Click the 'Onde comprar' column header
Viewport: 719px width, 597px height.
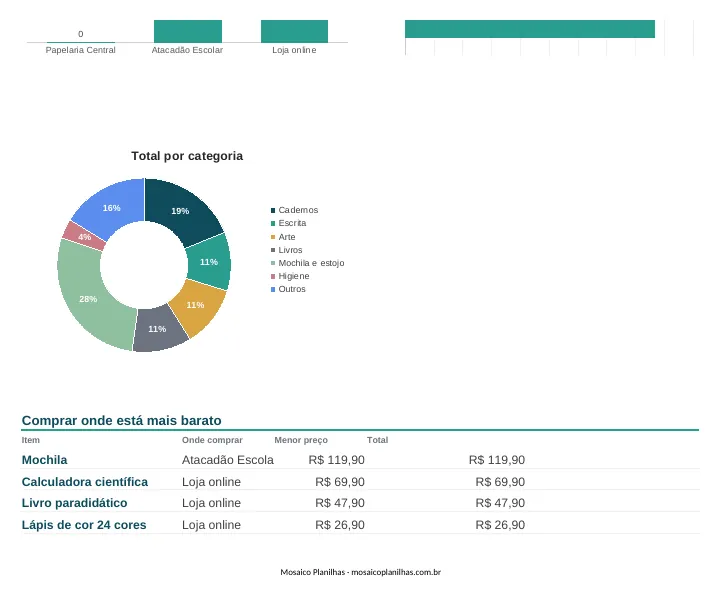coord(212,440)
